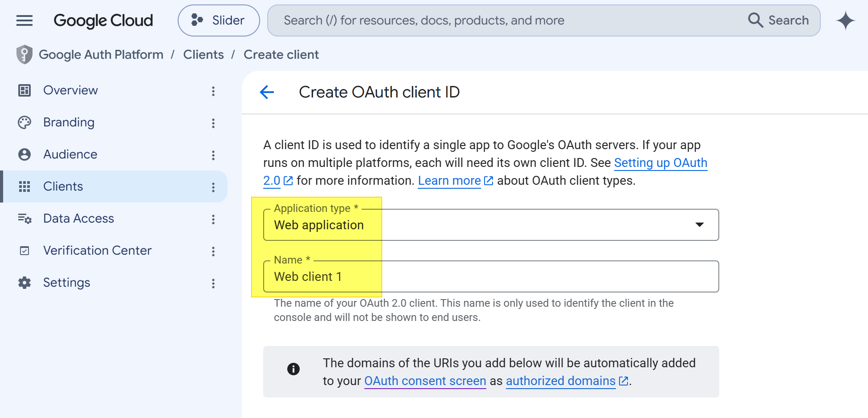Open the Settings sidebar item
This screenshot has height=418, width=868.
tap(114, 283)
